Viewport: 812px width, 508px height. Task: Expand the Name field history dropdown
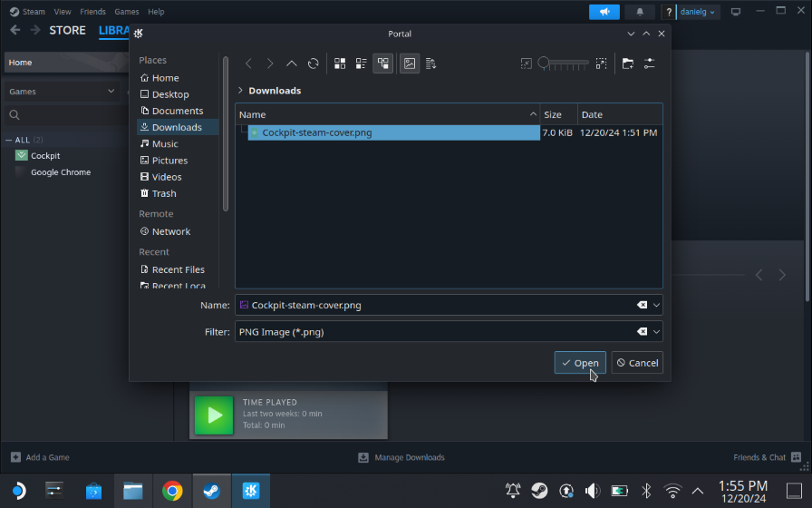(x=656, y=305)
